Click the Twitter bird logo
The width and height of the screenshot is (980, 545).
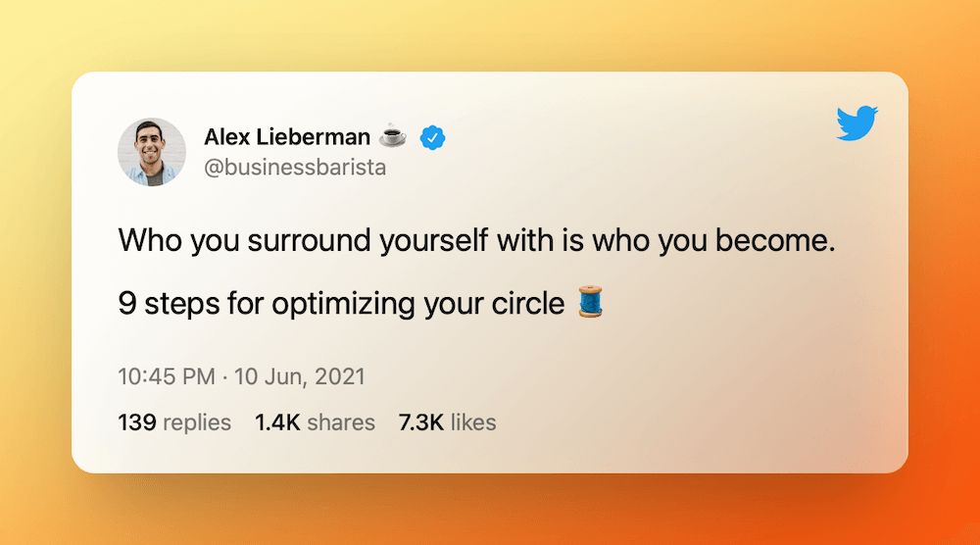pos(857,123)
